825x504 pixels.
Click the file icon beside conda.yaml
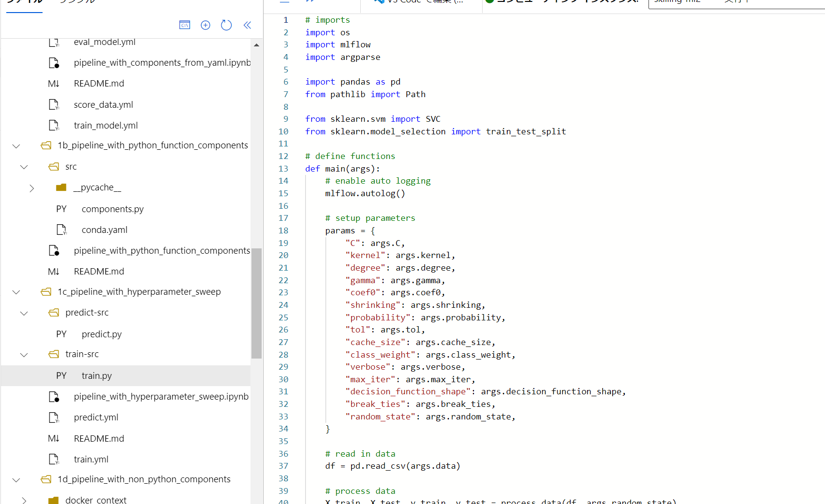(62, 230)
